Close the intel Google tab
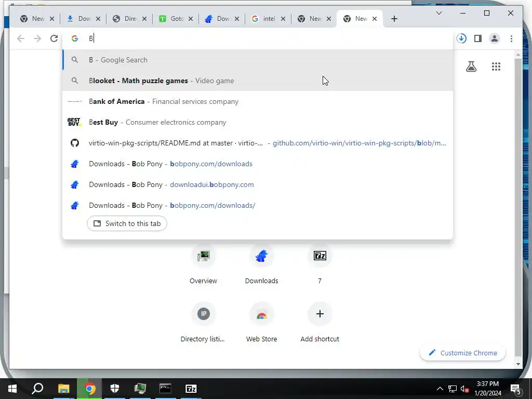Image resolution: width=532 pixels, height=399 pixels. pos(283,19)
